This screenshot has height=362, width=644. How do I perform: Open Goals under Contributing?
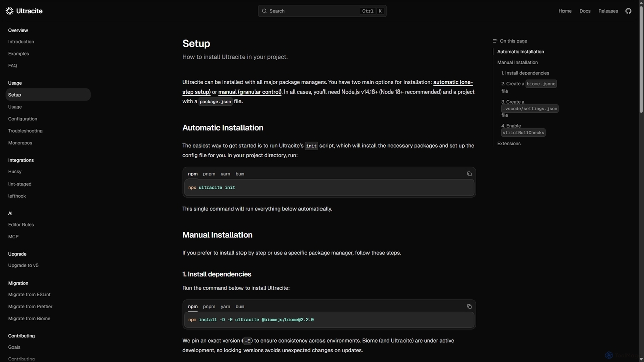[14, 347]
